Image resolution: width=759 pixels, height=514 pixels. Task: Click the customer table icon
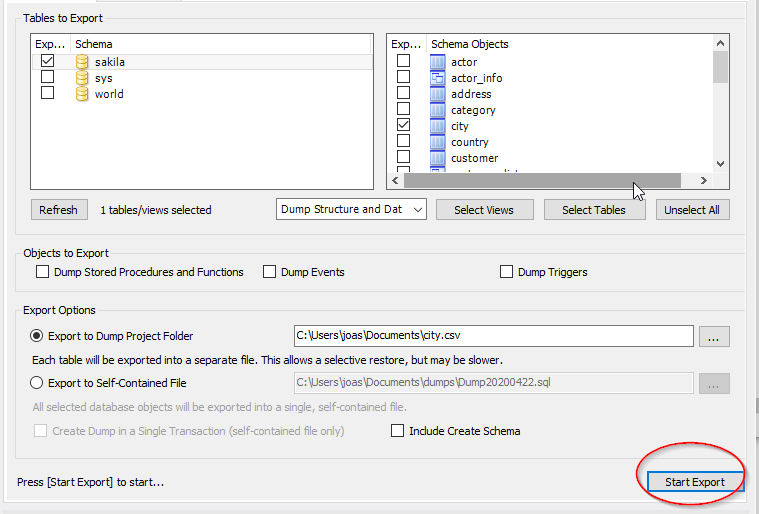pos(437,158)
